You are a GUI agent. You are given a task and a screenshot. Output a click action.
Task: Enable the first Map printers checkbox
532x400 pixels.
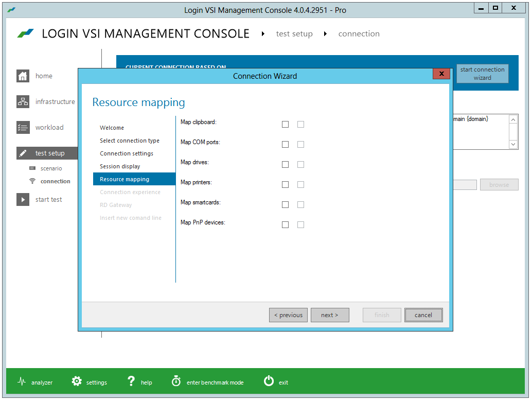(286, 184)
